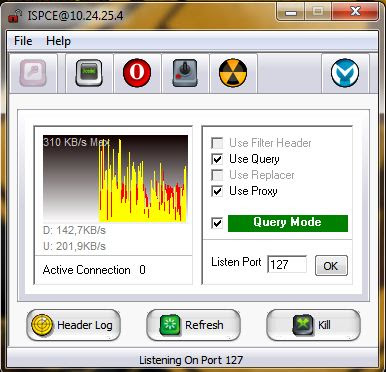Image resolution: width=386 pixels, height=372 pixels.
Task: Click the 'Active Connection' label
Action: pos(86,270)
